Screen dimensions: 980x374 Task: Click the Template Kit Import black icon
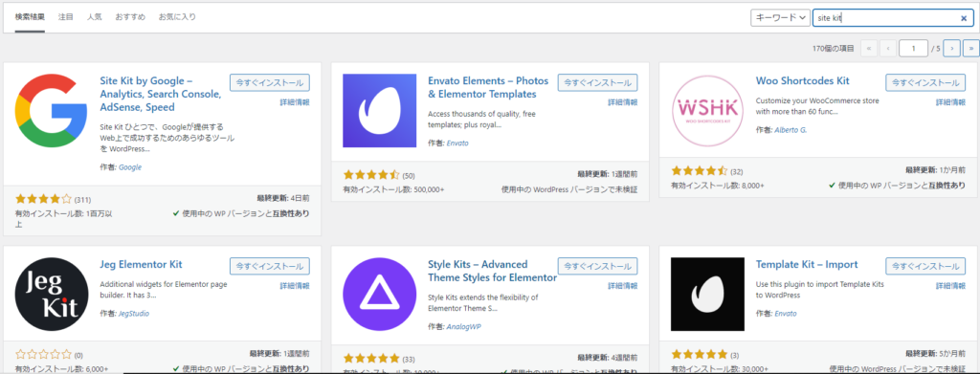click(x=707, y=294)
